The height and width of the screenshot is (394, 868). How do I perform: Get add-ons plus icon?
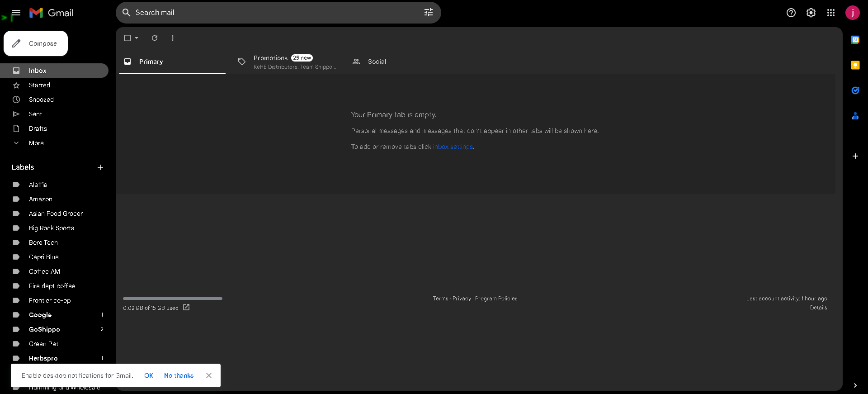point(855,156)
